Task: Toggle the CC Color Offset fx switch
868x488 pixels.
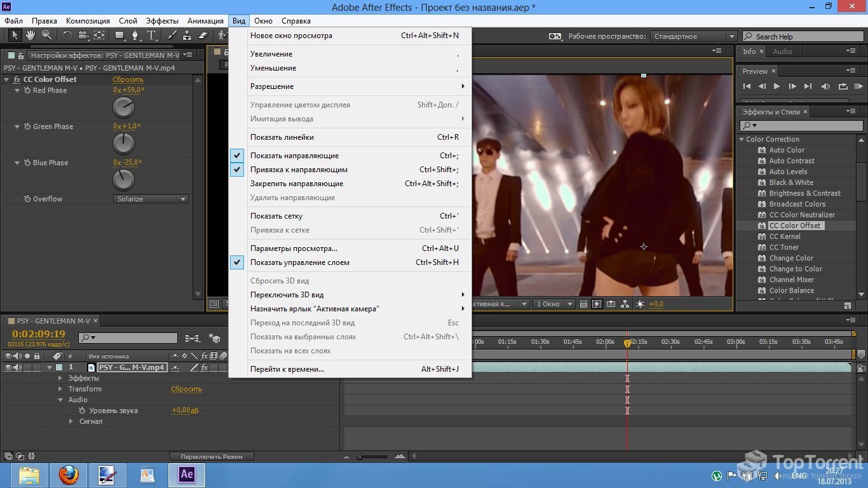Action: click(17, 79)
